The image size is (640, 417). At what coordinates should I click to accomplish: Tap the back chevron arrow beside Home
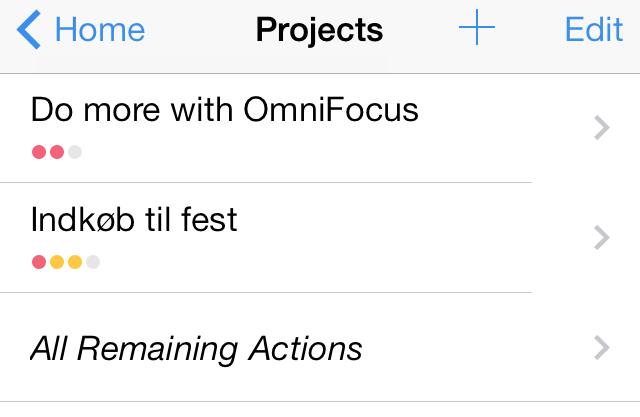click(x=29, y=30)
